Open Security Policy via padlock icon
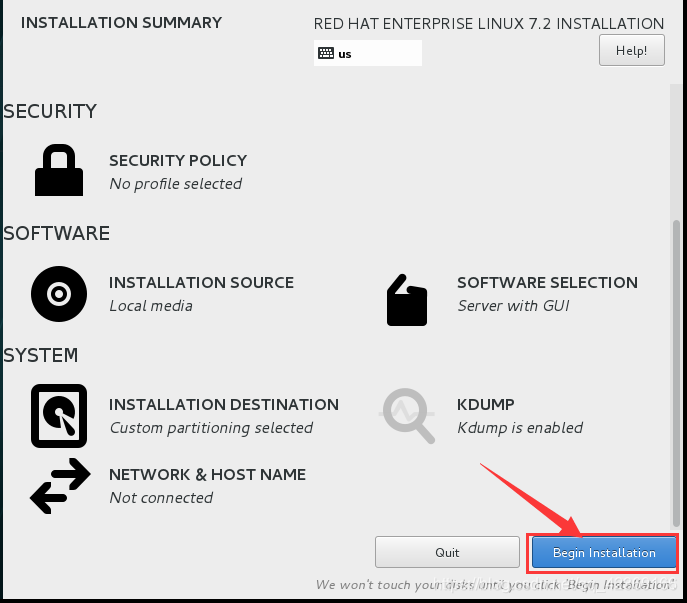The width and height of the screenshot is (687, 603). pyautogui.click(x=59, y=170)
